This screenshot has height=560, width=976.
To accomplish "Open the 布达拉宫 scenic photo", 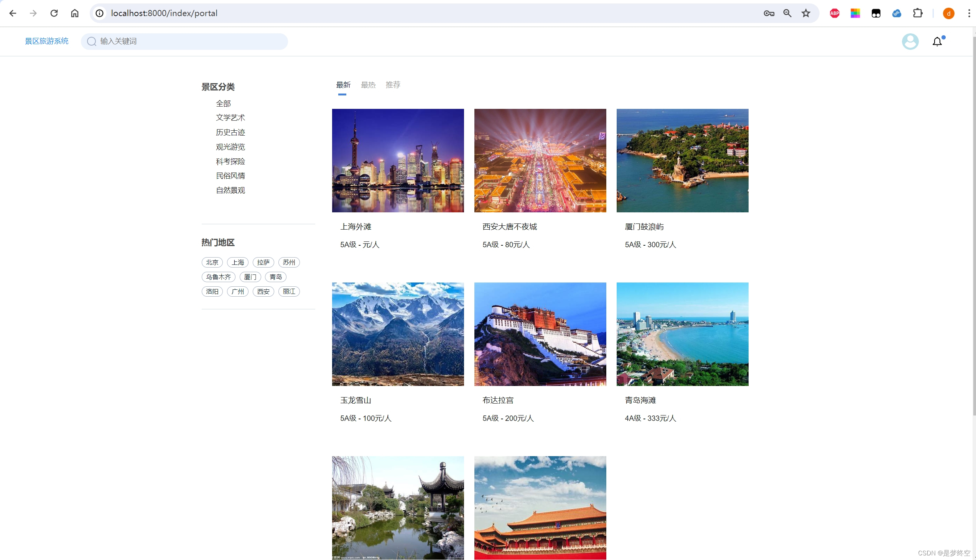I will point(540,334).
